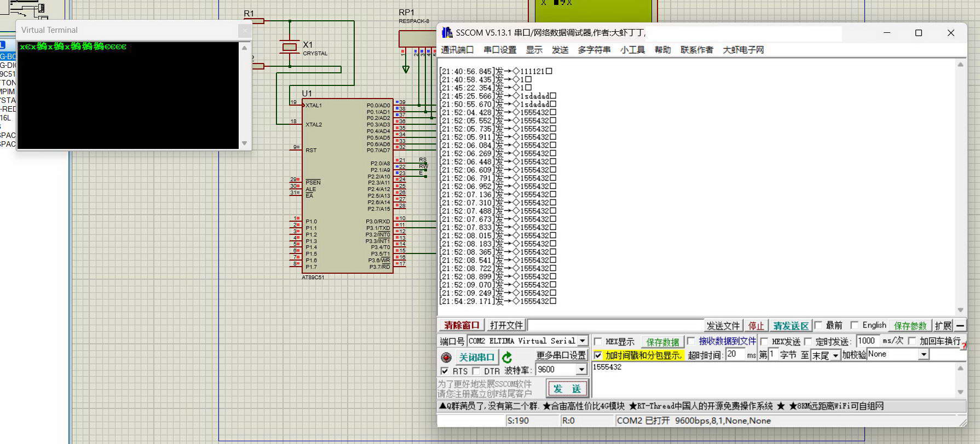Open the 端口号 COM2 port dropdown

(x=583, y=341)
